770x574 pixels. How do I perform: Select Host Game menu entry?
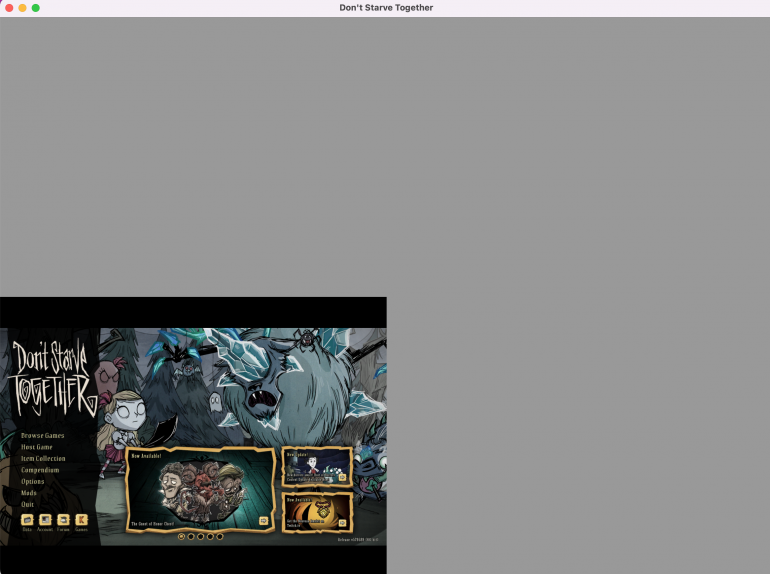36,447
